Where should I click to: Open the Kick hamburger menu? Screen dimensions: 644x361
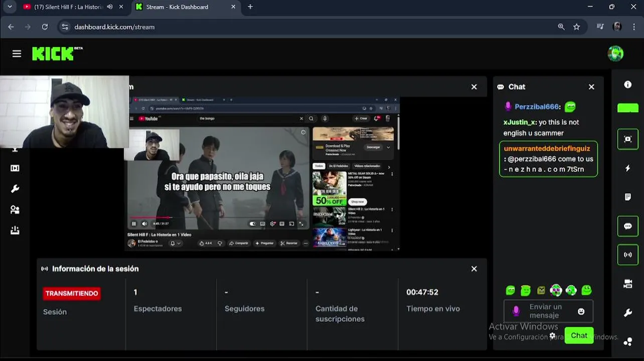(17, 54)
